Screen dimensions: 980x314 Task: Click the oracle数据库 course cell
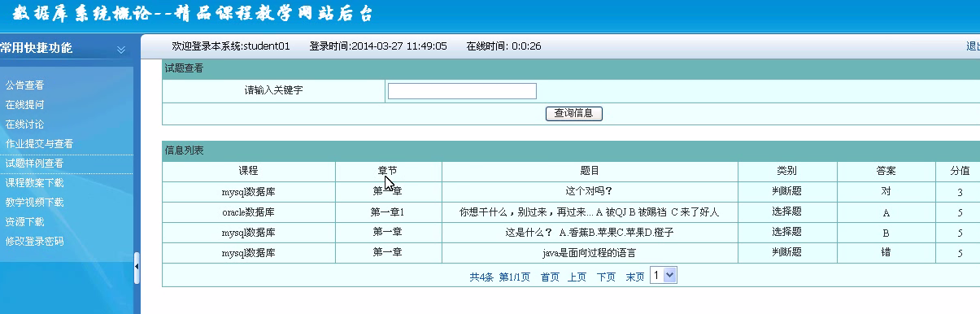pyautogui.click(x=248, y=212)
